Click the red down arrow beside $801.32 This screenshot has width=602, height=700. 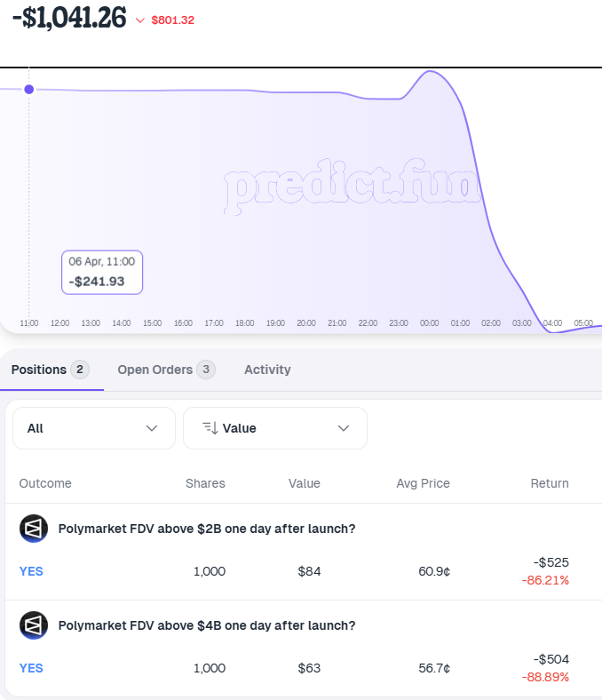coord(140,20)
